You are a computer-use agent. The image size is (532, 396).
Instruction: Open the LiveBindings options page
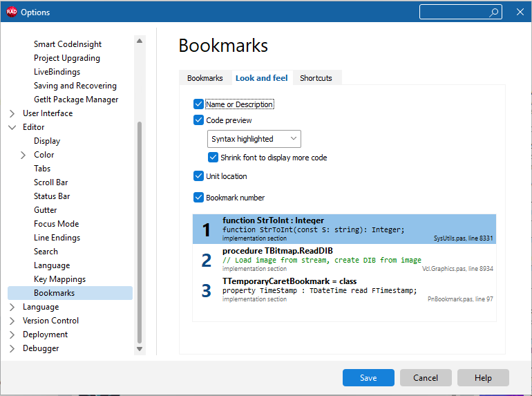[57, 72]
